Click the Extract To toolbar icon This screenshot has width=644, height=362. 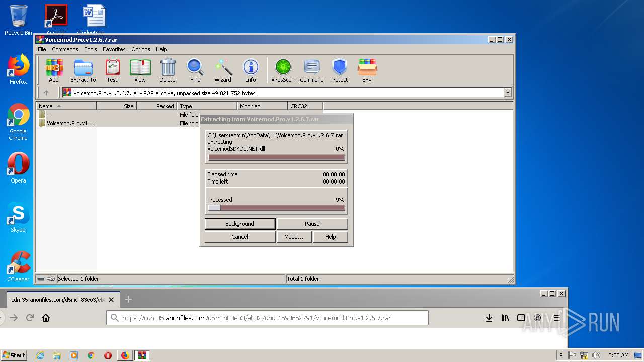[83, 71]
